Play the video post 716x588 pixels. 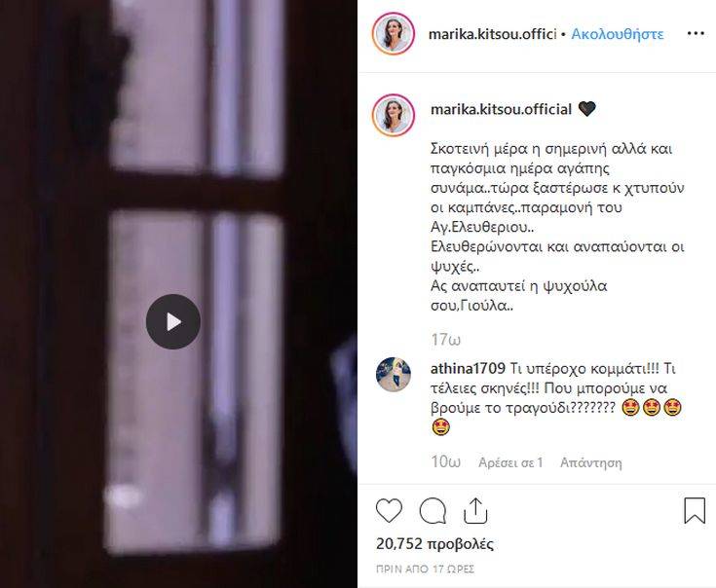coord(173,322)
